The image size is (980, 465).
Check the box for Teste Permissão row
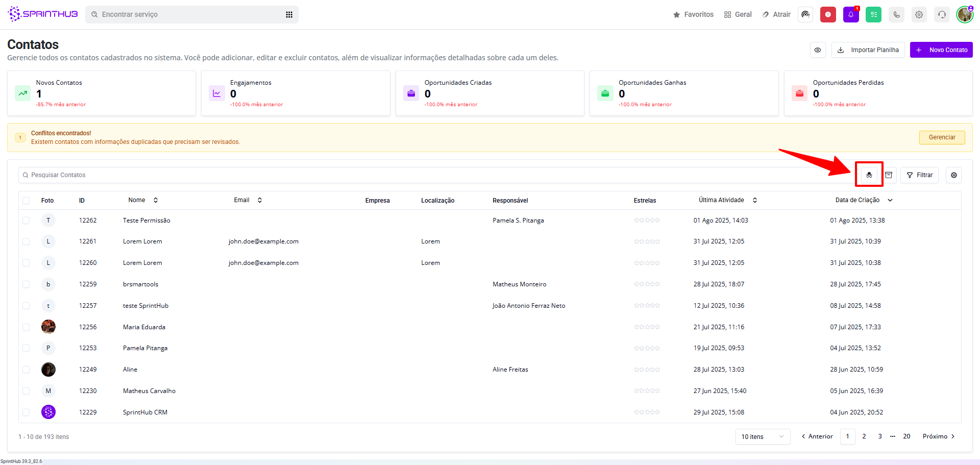click(26, 221)
